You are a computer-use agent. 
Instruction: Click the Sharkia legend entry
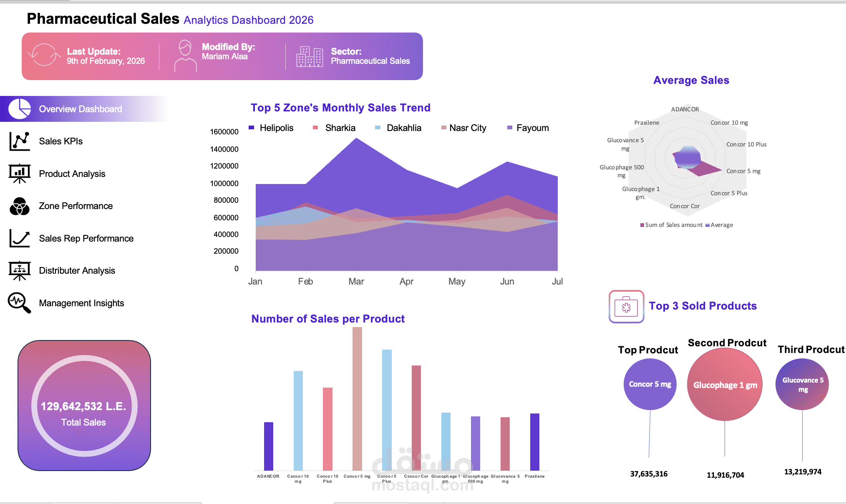[x=340, y=128]
